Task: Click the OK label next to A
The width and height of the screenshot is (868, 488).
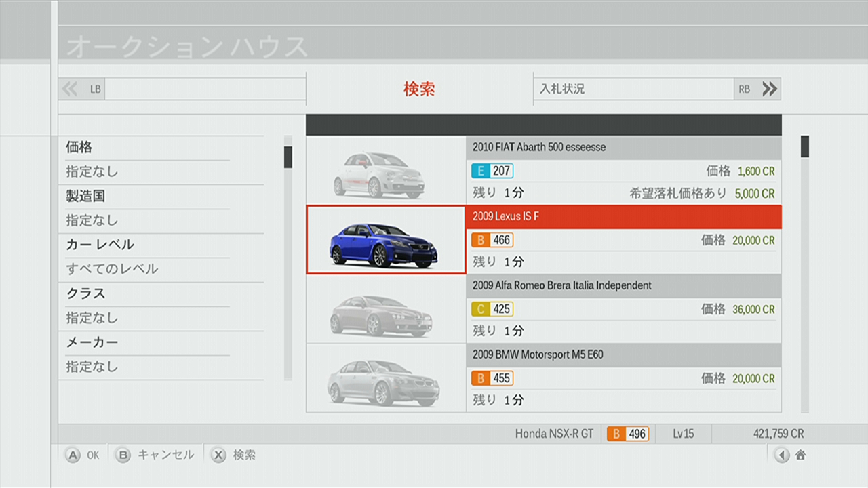Action: pos(93,455)
